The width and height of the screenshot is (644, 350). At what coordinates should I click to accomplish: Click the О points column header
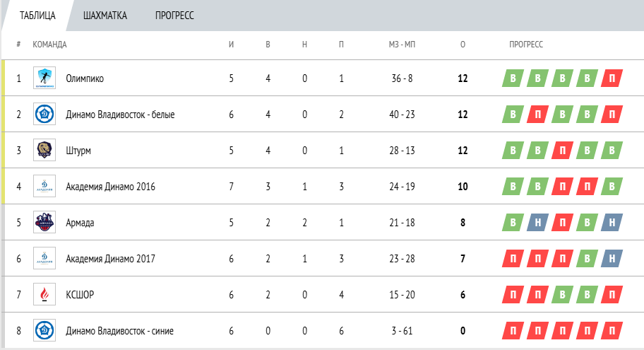pos(463,44)
